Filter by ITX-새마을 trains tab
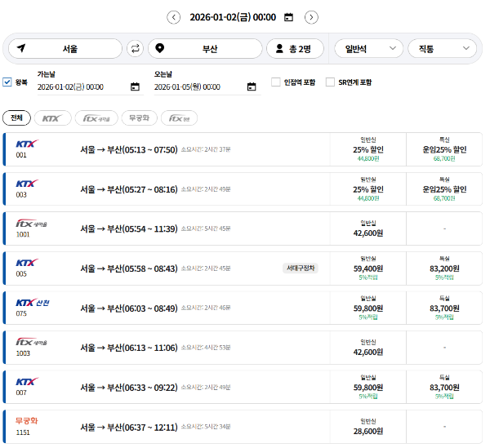Viewport: 490px width, 448px height. tap(96, 118)
